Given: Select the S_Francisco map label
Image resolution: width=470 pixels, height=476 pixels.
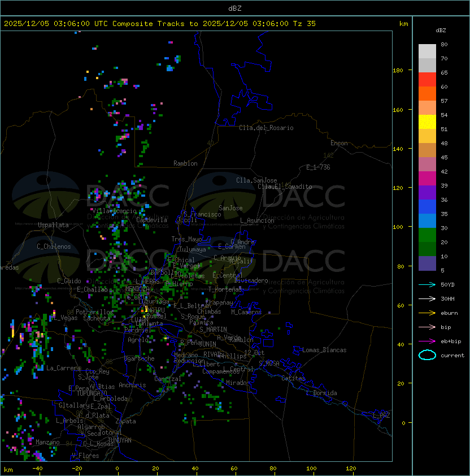Looking at the screenshot, I should (202, 214).
